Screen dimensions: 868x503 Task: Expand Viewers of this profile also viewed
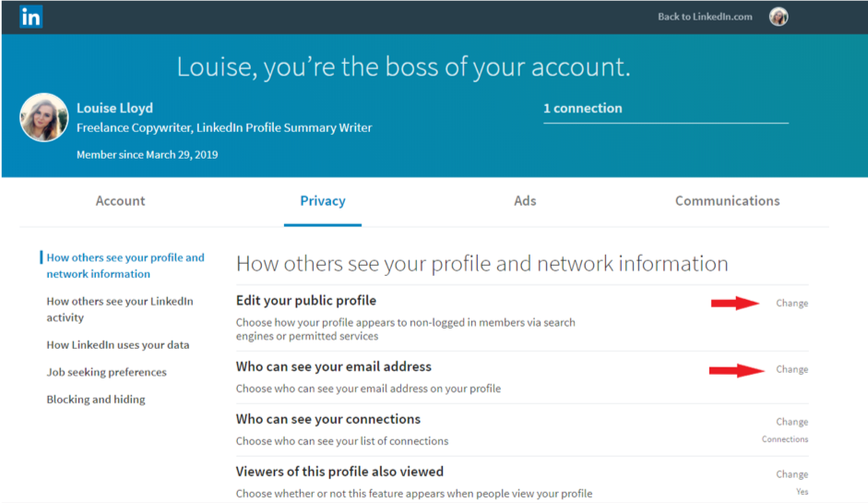coord(791,474)
